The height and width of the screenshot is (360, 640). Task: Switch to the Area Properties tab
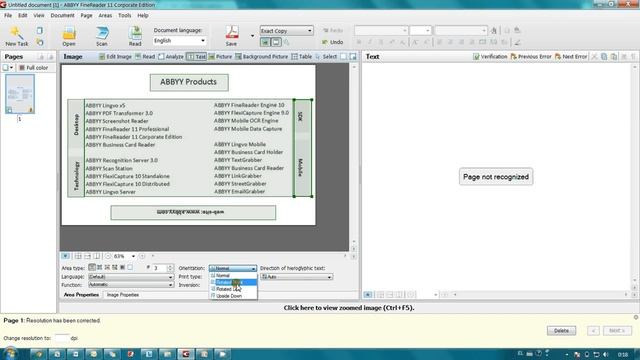(81, 295)
